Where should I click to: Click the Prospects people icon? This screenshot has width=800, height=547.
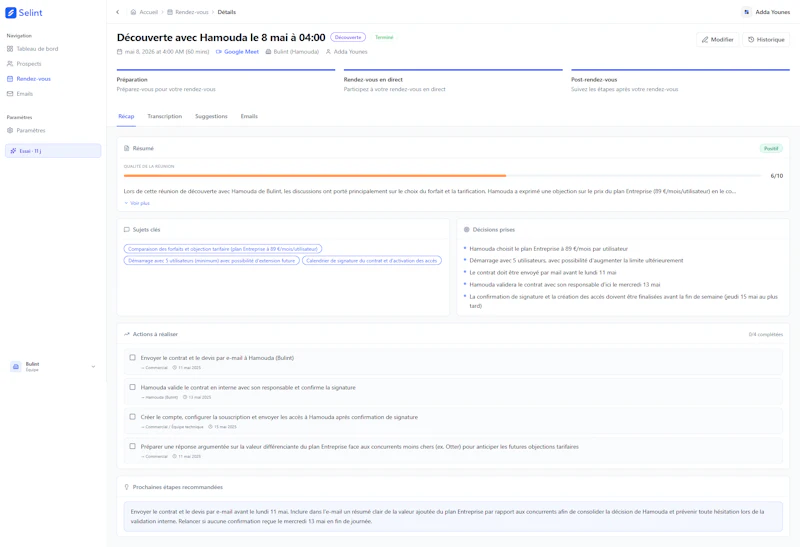tap(10, 64)
